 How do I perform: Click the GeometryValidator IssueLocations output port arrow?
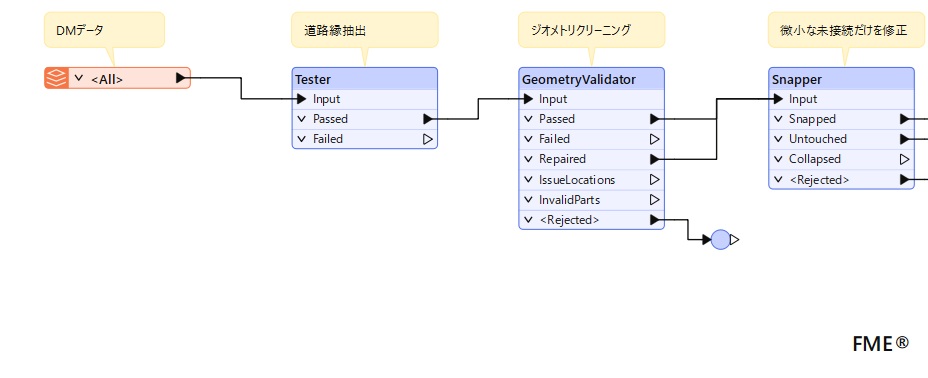[x=655, y=179]
